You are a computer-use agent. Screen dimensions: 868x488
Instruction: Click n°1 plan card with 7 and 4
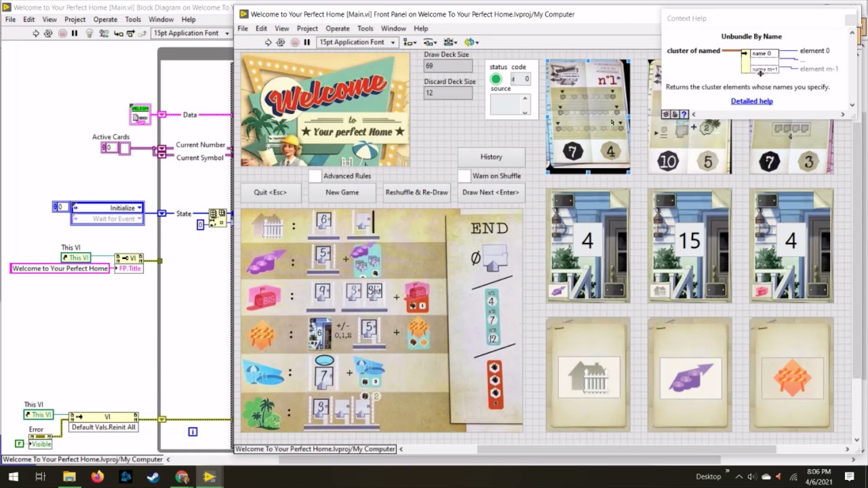coord(588,116)
